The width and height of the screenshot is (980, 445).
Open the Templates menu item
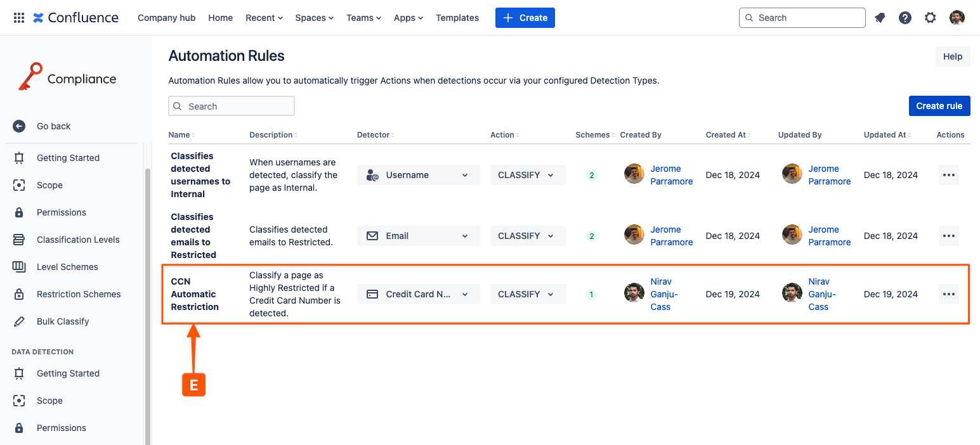tap(457, 18)
